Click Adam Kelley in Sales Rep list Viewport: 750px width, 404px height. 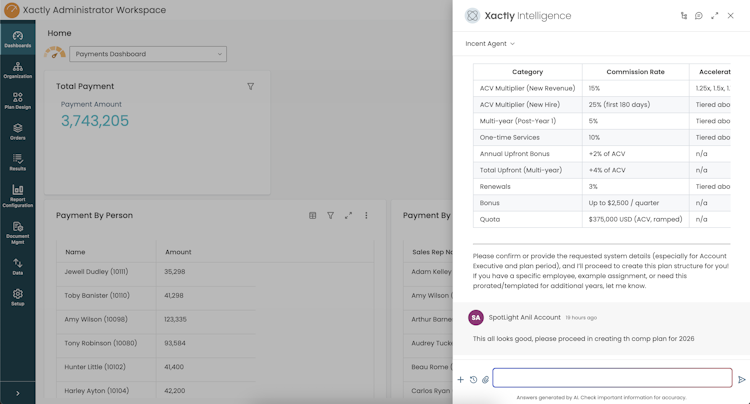pyautogui.click(x=431, y=272)
